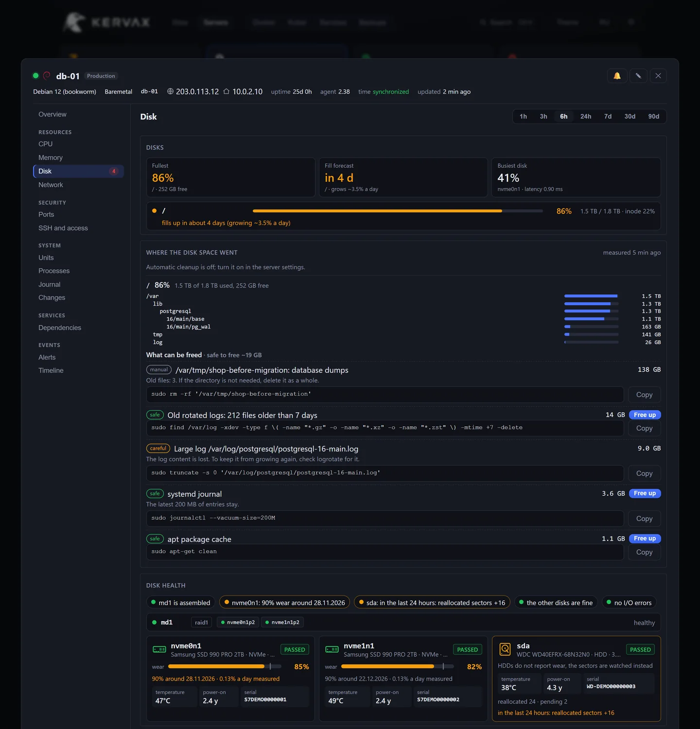Free up the systemd journal
This screenshot has width=700, height=729.
pos(645,493)
